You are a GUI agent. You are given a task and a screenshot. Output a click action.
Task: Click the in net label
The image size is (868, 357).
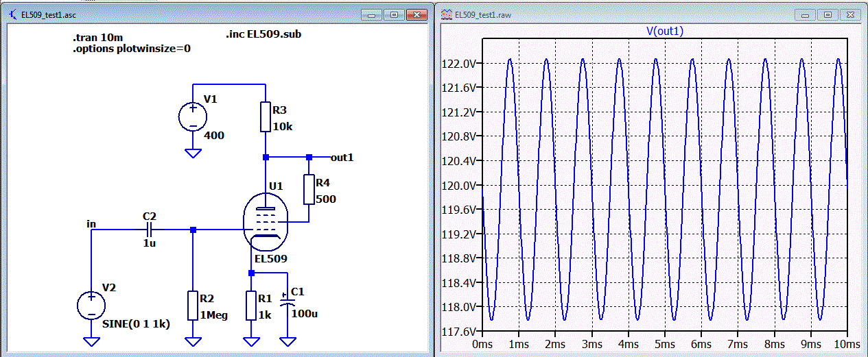[91, 224]
